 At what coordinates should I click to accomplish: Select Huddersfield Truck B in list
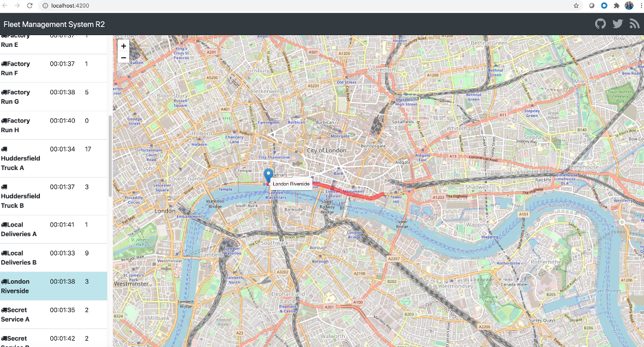(x=54, y=196)
